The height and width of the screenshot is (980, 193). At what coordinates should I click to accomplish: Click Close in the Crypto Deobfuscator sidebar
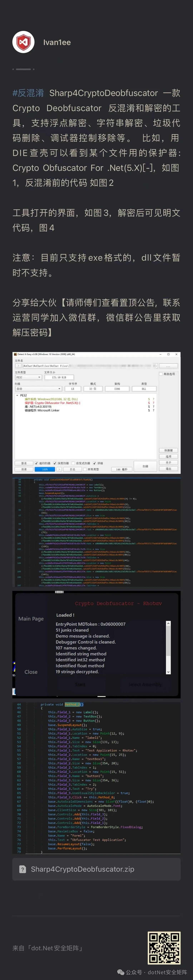click(31, 672)
